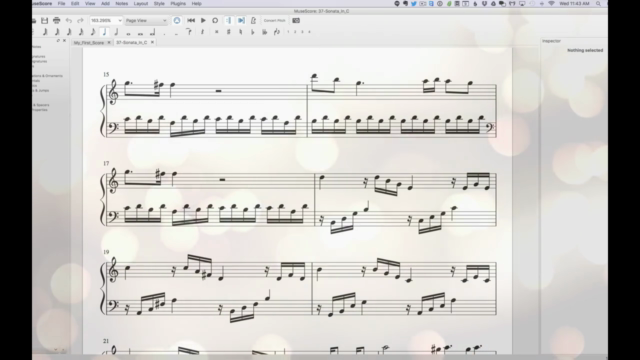The width and height of the screenshot is (640, 360).
Task: Open the Add menu
Action: [105, 3]
